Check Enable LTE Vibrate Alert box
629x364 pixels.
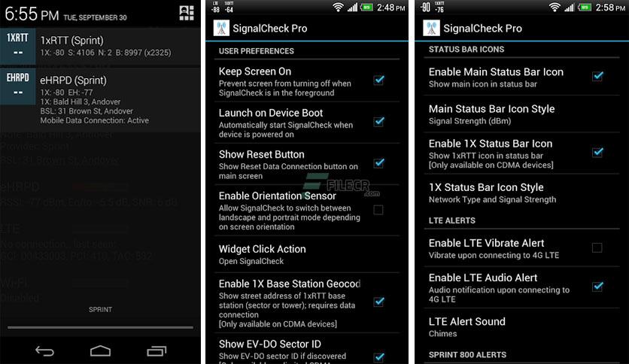click(597, 247)
